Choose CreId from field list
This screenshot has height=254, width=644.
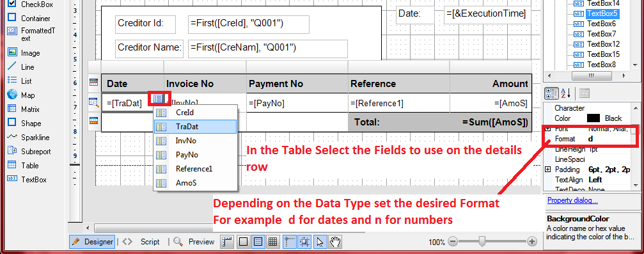tap(196, 112)
